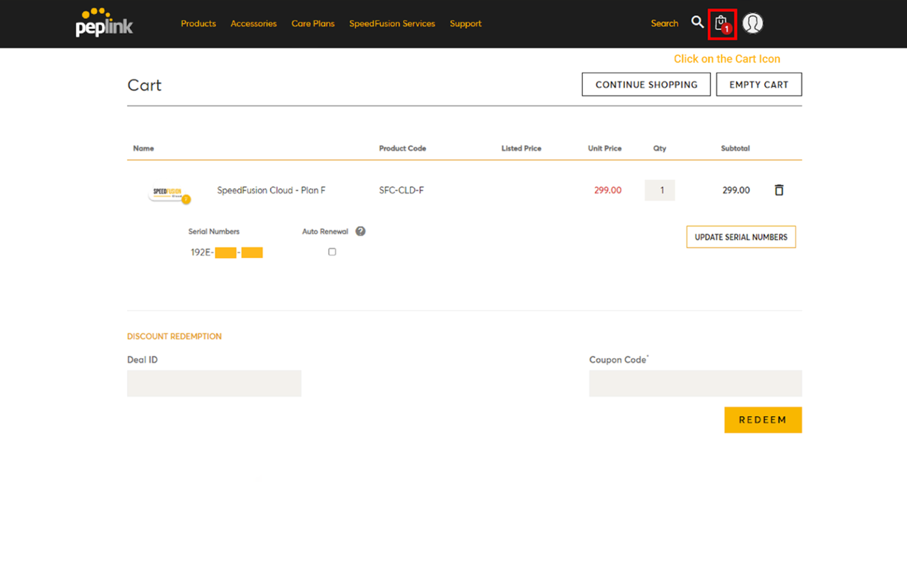Select the subtotal value 299.00
907x588 pixels.
click(736, 190)
